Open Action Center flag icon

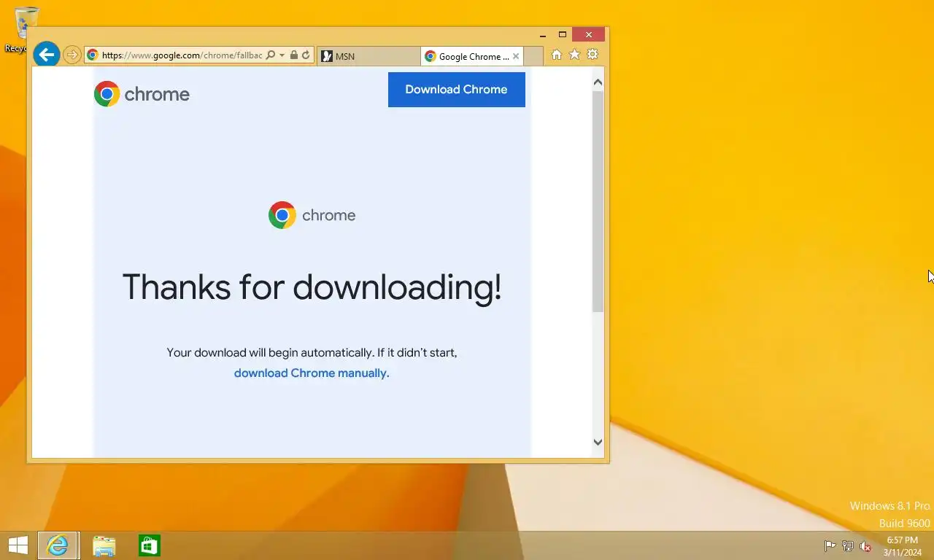[x=830, y=546]
